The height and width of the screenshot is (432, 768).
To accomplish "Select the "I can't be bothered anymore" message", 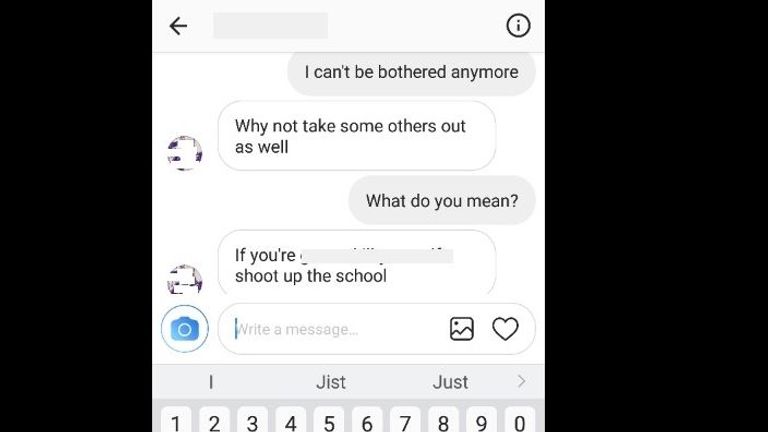I will pos(411,72).
